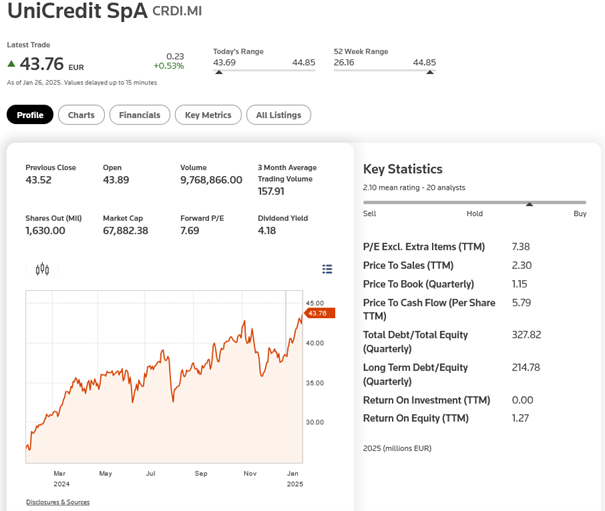605x511 pixels.
Task: Click the chart list menu icon
Action: [x=327, y=269]
